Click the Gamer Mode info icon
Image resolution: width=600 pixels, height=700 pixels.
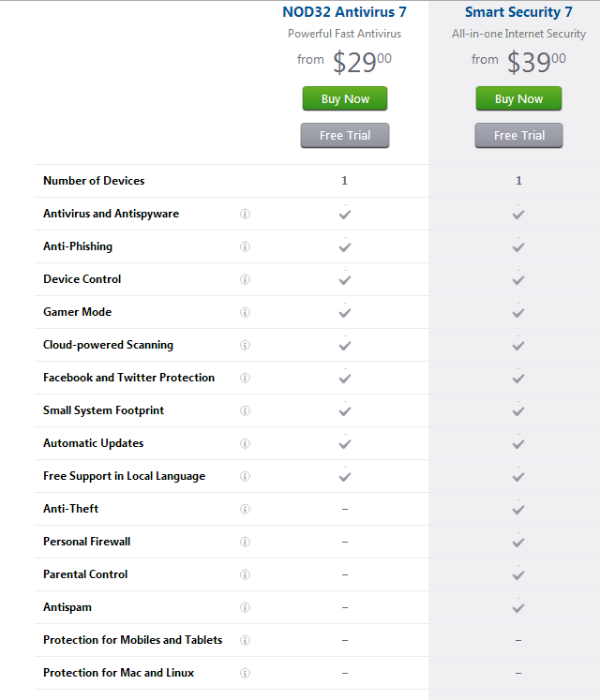(245, 312)
